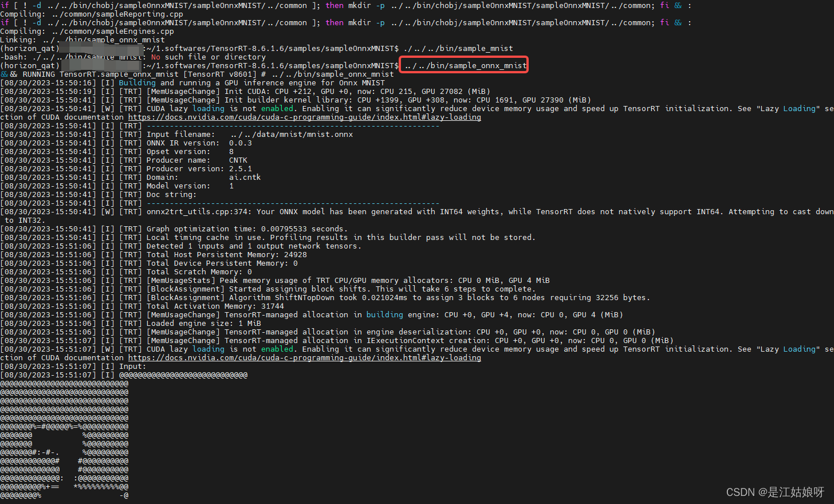Click 'Total Host Persistent Memory: 24928' line
This screenshot has width=834, height=504.
click(154, 255)
